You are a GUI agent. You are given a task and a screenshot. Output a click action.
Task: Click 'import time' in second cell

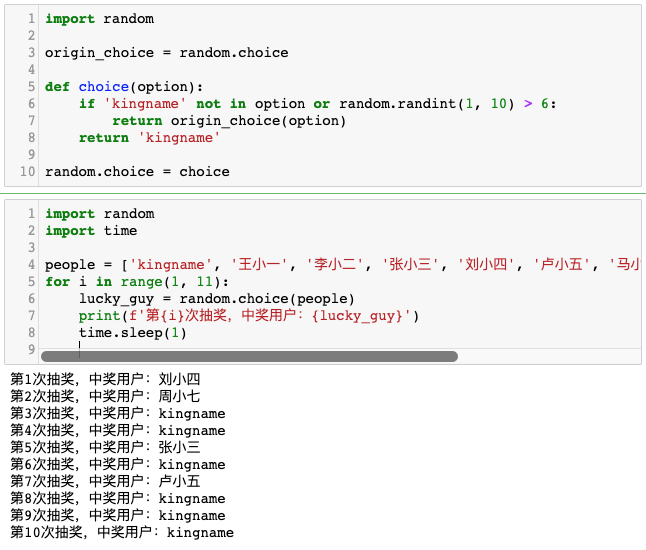pyautogui.click(x=91, y=231)
